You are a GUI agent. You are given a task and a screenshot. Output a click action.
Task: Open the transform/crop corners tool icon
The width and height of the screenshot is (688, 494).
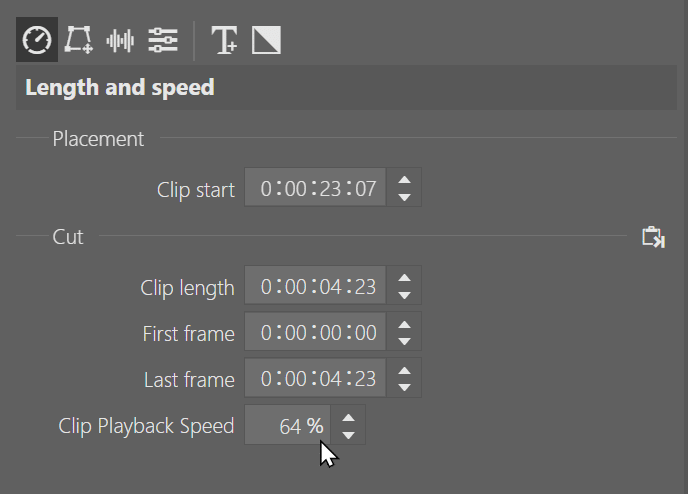[79, 40]
